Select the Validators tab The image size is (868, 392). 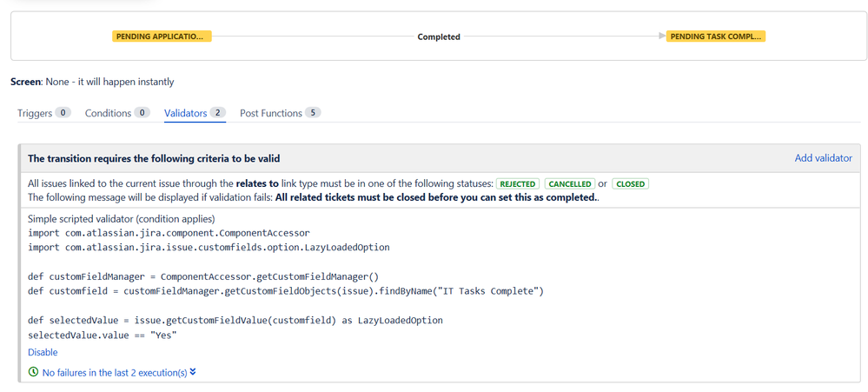pos(186,113)
